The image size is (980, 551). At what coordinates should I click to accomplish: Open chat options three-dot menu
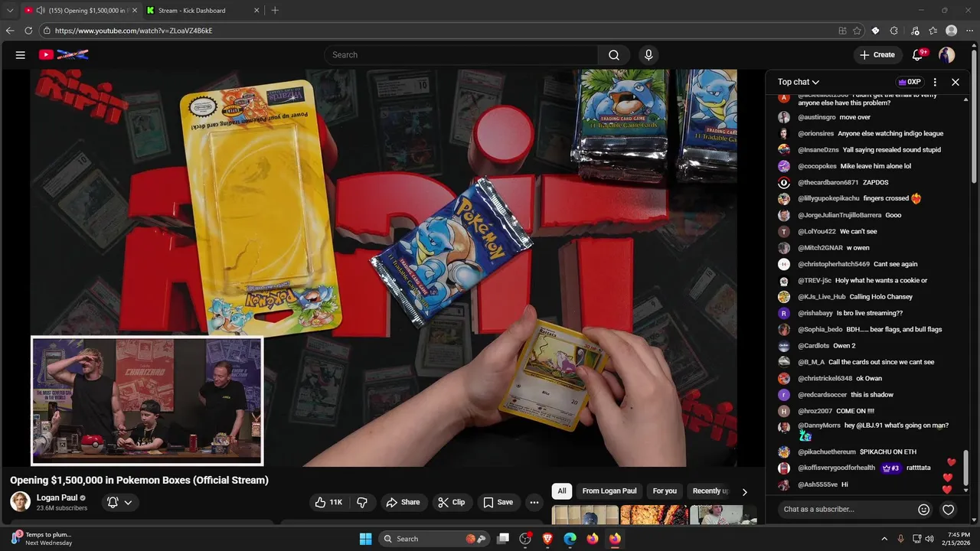[935, 82]
